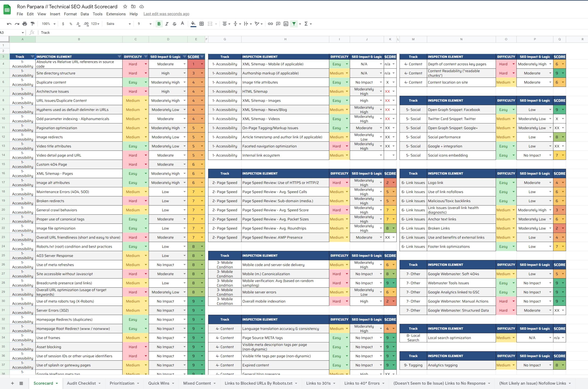The image size is (588, 389).
Task: Decrease decimal places icon
Action: [78, 24]
